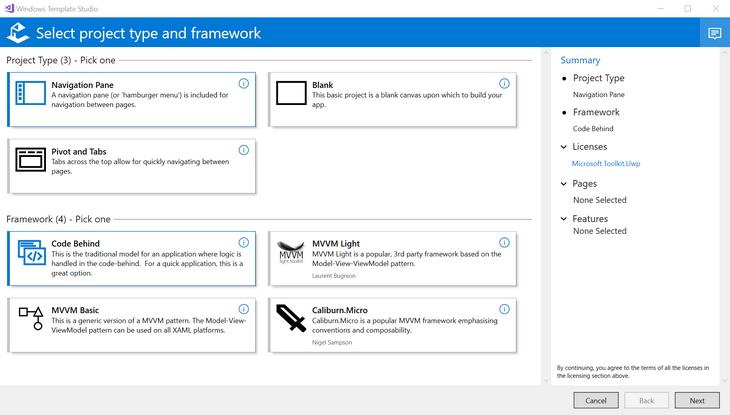Click 'Navigation Pane' value in Summary

coord(599,95)
